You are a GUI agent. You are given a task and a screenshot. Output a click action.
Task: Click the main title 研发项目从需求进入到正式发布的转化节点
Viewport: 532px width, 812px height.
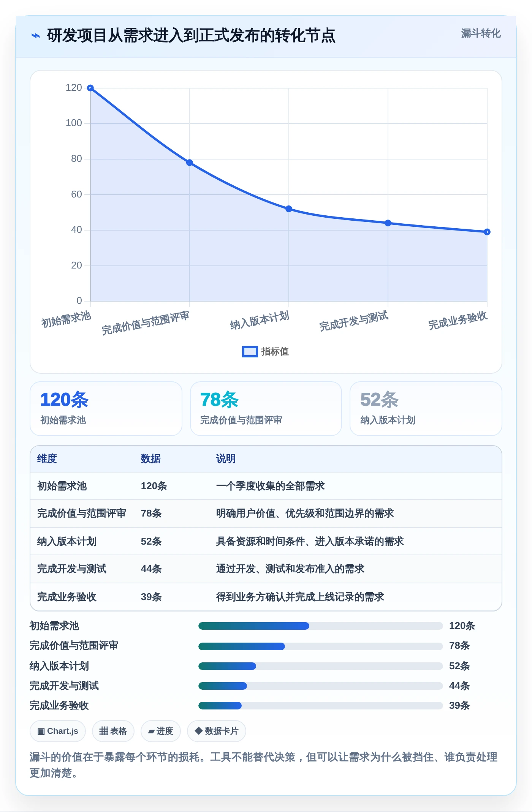click(191, 36)
